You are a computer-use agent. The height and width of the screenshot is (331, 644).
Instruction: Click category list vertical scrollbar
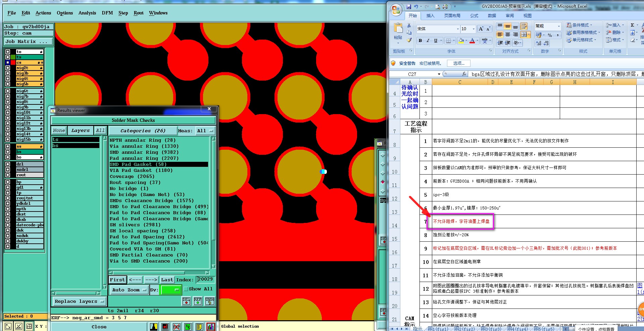coord(213,203)
